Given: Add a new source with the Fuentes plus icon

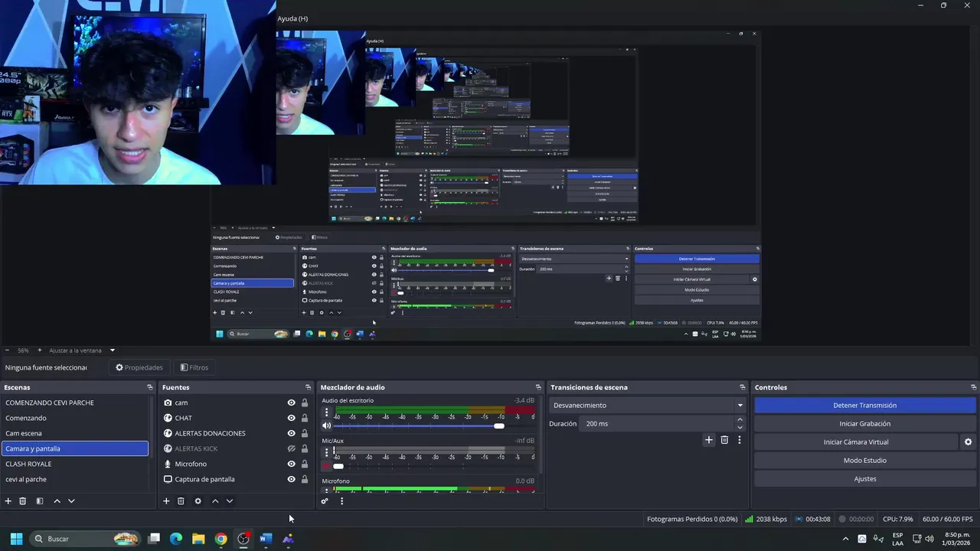Looking at the screenshot, I should pos(166,501).
